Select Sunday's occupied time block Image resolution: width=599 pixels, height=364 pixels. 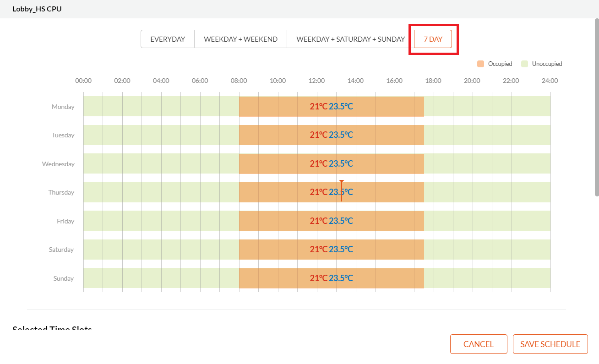(x=332, y=278)
